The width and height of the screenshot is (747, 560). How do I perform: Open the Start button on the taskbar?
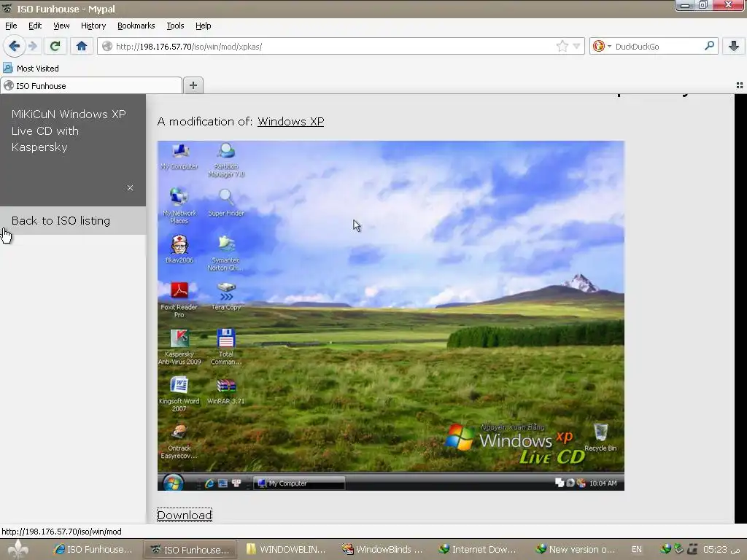click(x=18, y=549)
